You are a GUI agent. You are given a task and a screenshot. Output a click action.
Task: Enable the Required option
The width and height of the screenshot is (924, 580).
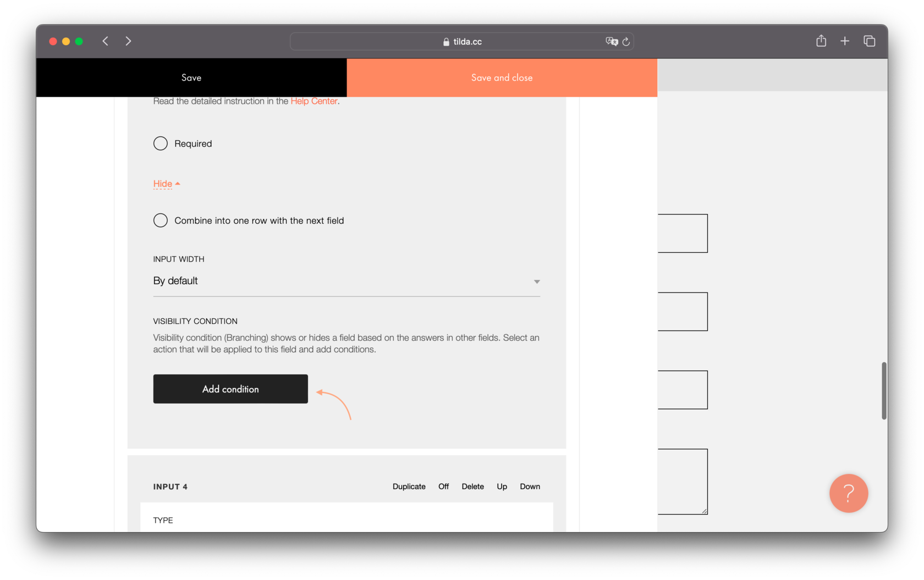click(x=160, y=143)
